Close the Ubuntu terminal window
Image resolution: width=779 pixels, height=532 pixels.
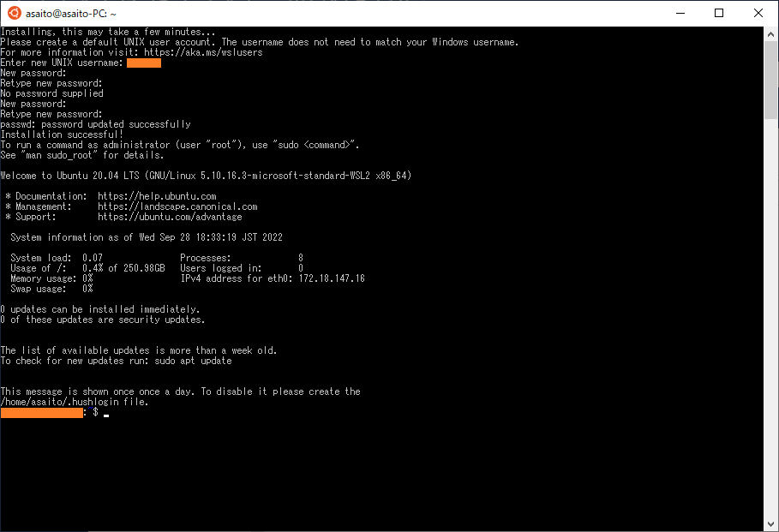click(758, 14)
